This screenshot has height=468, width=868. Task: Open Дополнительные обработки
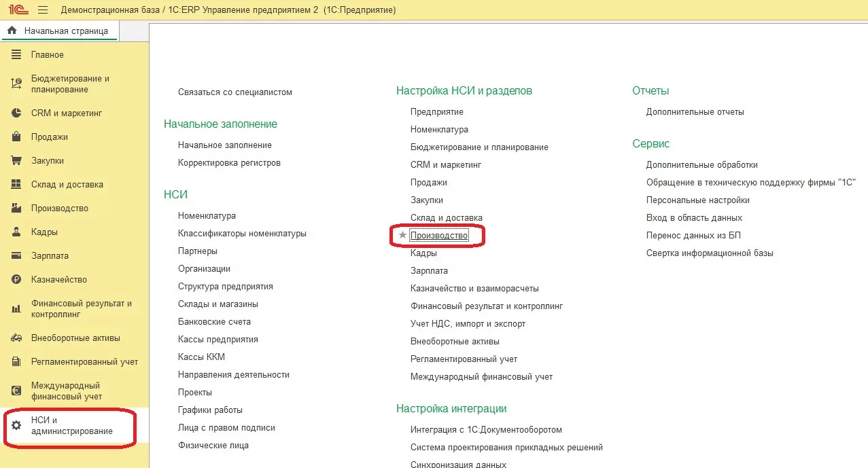[x=702, y=164]
